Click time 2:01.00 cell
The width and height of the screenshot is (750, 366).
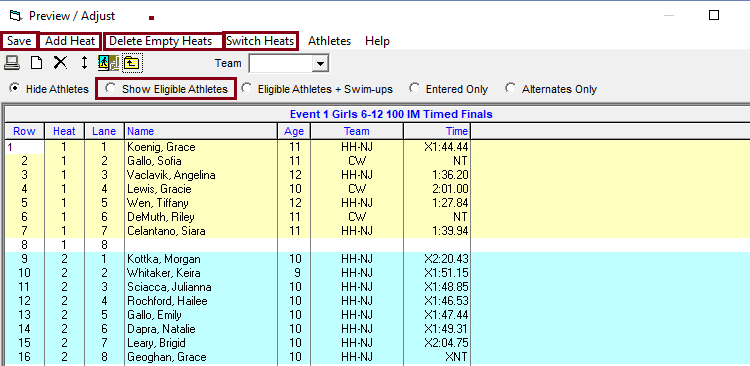[437, 189]
